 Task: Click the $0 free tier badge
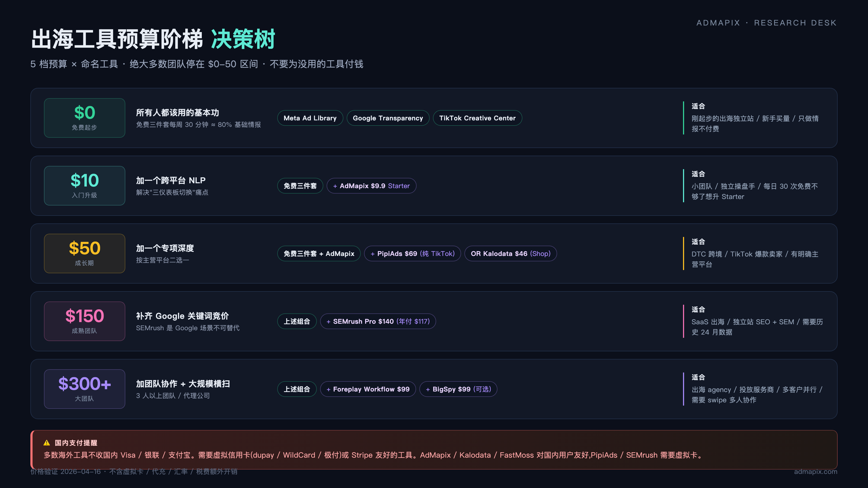pos(84,118)
